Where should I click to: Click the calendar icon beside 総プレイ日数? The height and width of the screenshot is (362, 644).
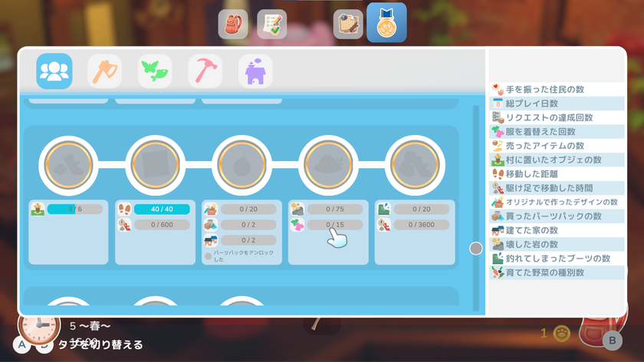[498, 104]
